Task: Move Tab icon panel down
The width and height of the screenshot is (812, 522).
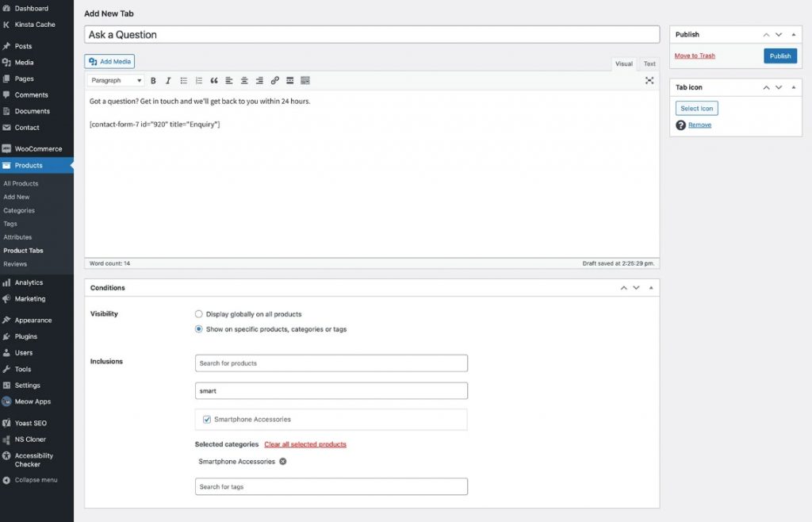Action: click(779, 87)
